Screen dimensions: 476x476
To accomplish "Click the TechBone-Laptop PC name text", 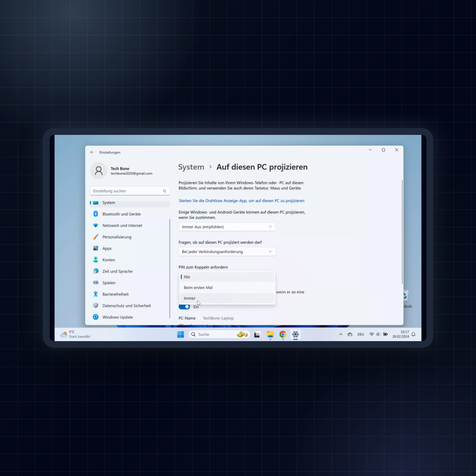I will click(x=218, y=318).
